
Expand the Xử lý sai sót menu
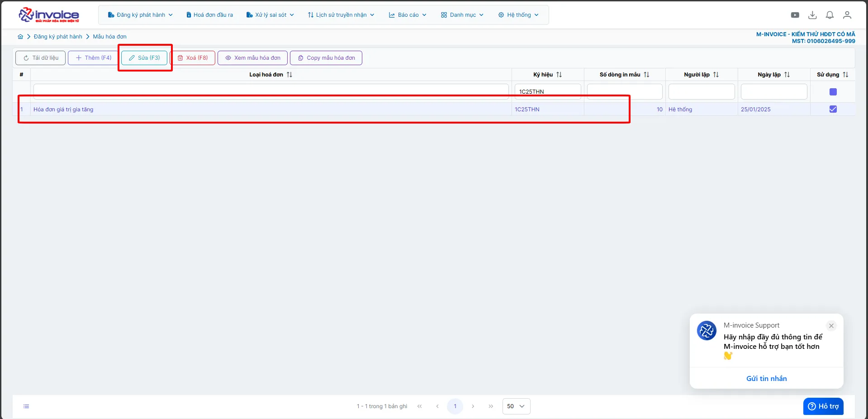[270, 15]
